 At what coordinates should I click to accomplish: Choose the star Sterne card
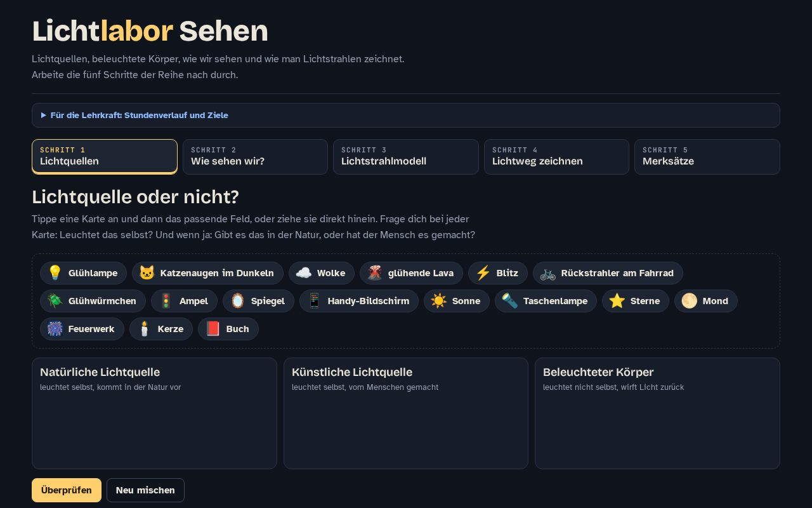pos(636,301)
